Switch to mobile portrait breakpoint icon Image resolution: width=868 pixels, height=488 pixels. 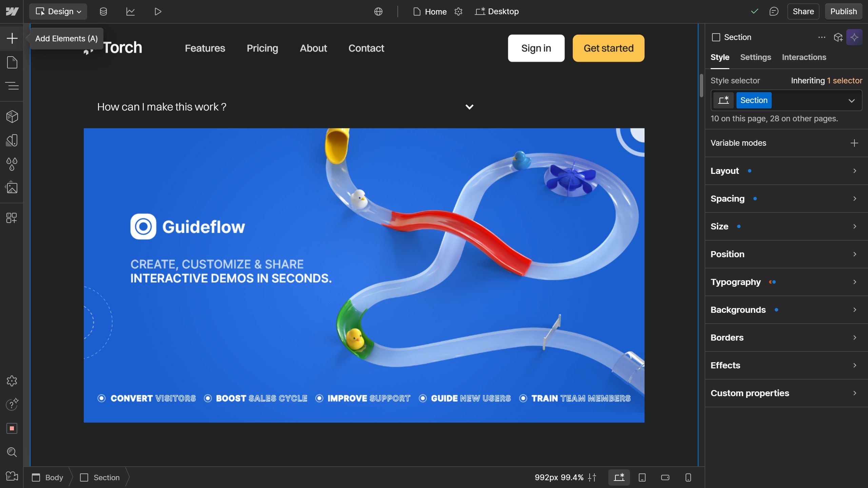pos(688,477)
